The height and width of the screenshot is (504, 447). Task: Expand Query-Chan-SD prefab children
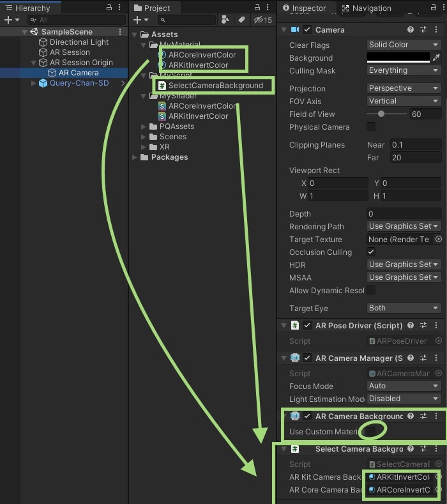(x=33, y=83)
